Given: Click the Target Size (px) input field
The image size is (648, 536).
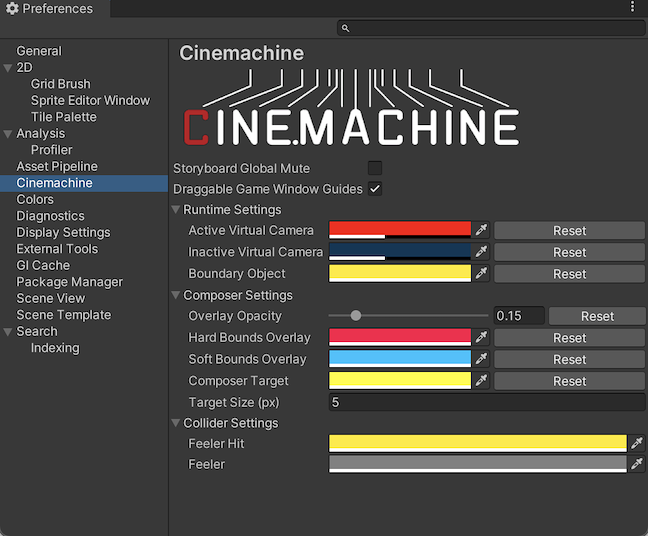Looking at the screenshot, I should (486, 402).
